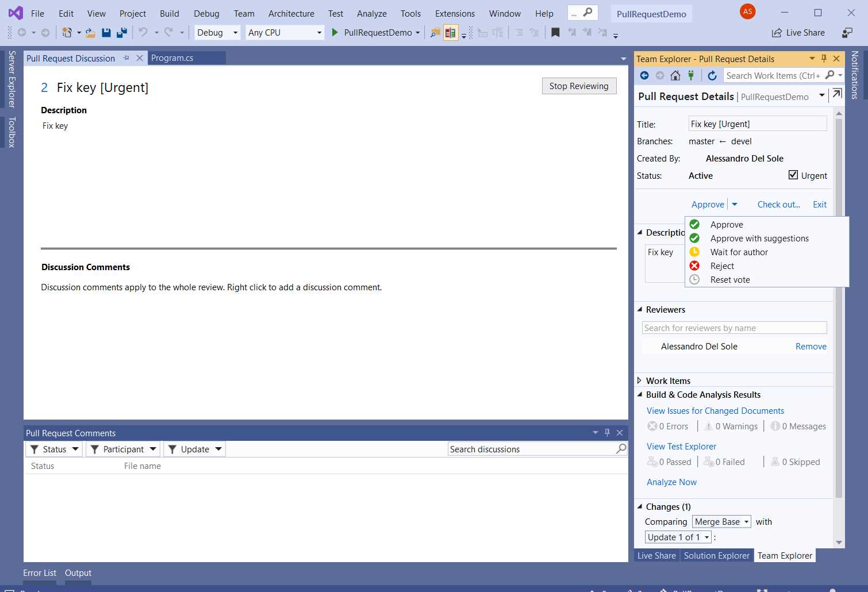
Task: Auto-hide the Pull Request Comments panel
Action: coord(607,432)
